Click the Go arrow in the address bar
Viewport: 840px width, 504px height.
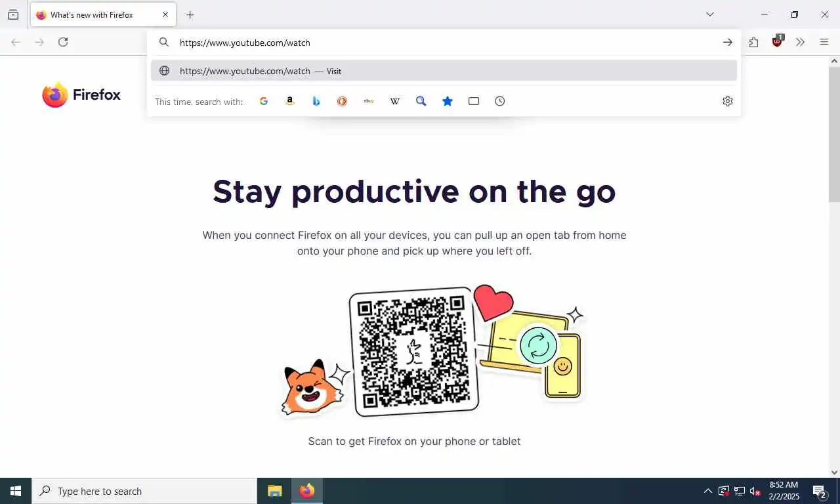click(x=728, y=43)
